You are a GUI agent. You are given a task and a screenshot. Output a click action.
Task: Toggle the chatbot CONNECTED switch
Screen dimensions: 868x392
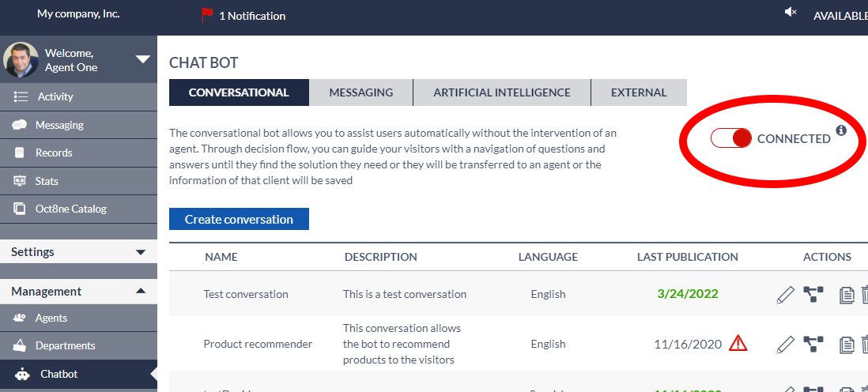731,138
